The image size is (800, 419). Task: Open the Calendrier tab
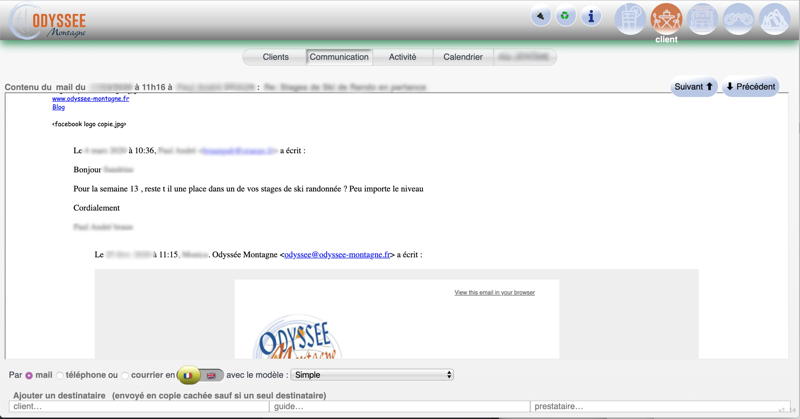pyautogui.click(x=463, y=57)
